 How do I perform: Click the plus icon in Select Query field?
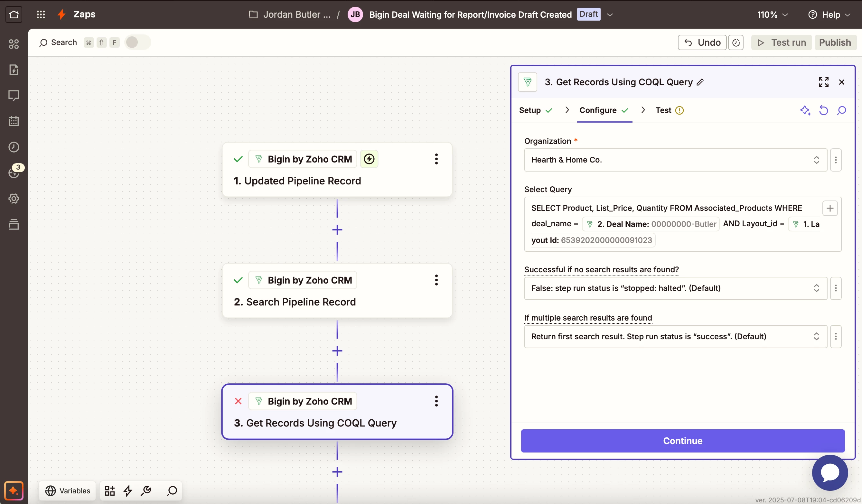[829, 208]
